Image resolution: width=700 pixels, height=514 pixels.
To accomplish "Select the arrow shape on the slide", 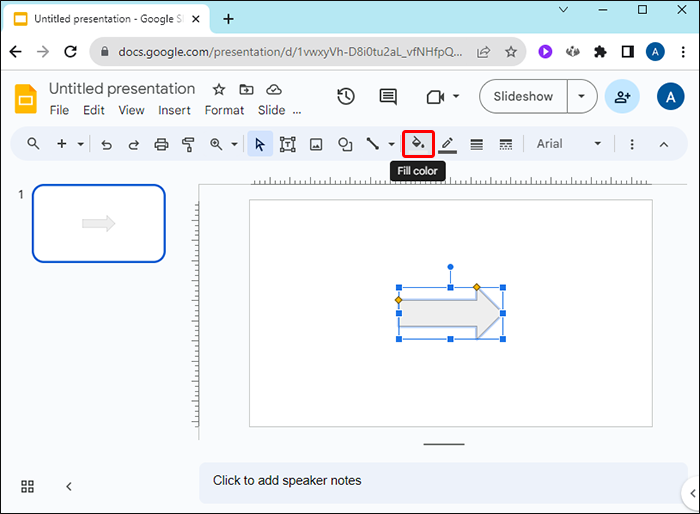I will [x=450, y=313].
